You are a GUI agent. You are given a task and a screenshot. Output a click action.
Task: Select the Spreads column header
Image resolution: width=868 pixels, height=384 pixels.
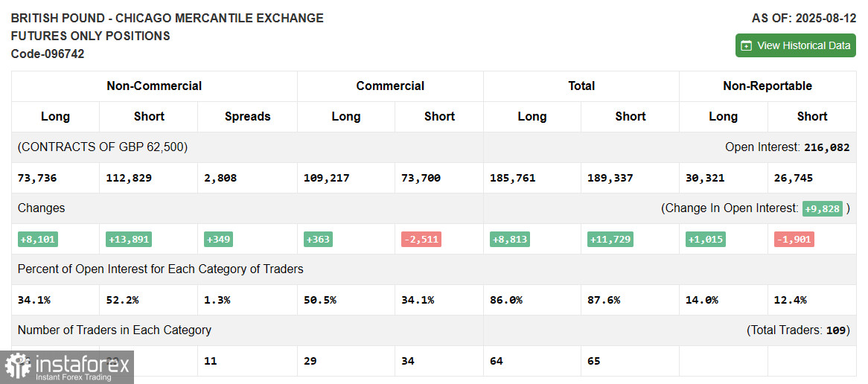247,117
